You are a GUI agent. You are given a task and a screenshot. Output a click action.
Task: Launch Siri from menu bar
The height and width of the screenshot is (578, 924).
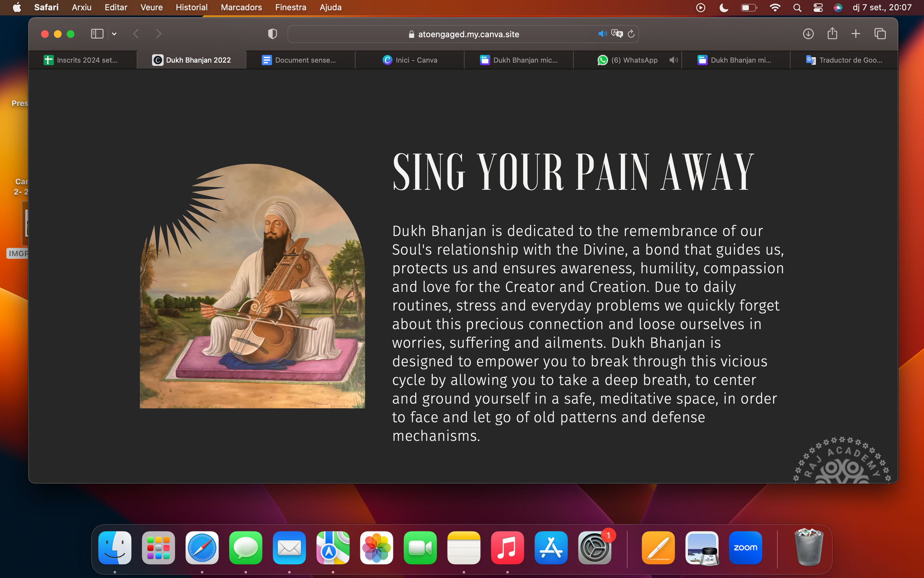coord(838,8)
